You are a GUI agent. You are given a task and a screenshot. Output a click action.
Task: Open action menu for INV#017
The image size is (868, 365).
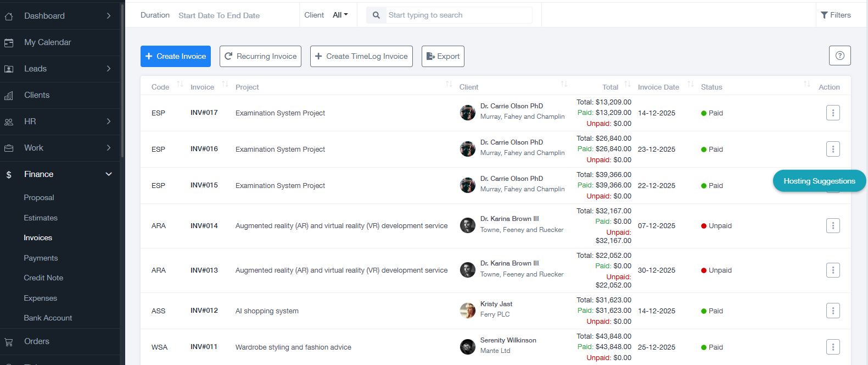click(832, 113)
